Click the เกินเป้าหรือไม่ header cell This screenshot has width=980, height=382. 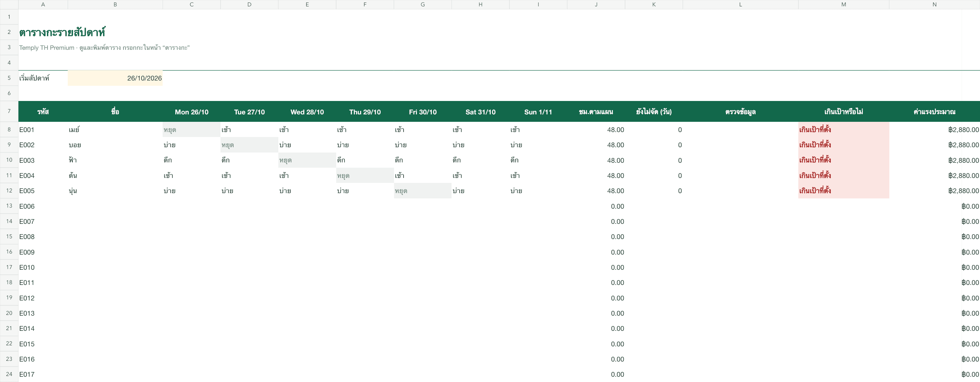click(x=843, y=112)
